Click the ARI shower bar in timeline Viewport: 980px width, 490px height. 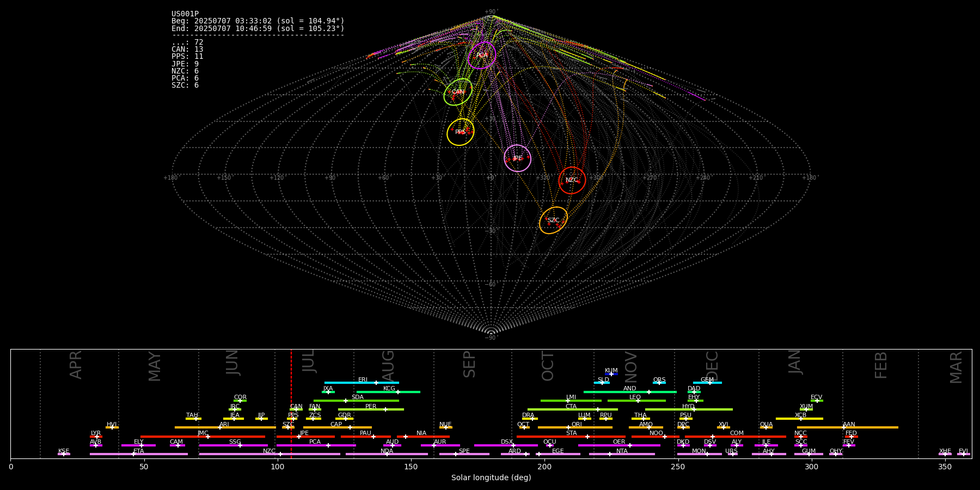pyautogui.click(x=225, y=427)
